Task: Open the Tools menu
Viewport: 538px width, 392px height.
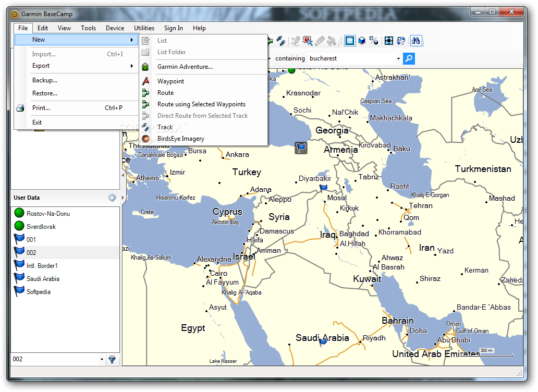Action: tap(88, 28)
